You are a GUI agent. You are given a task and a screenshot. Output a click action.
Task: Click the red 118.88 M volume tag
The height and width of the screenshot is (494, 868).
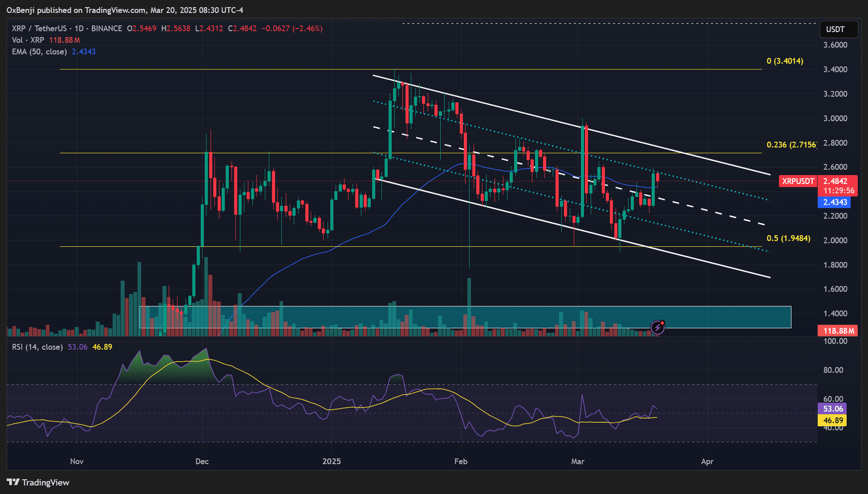(x=838, y=331)
